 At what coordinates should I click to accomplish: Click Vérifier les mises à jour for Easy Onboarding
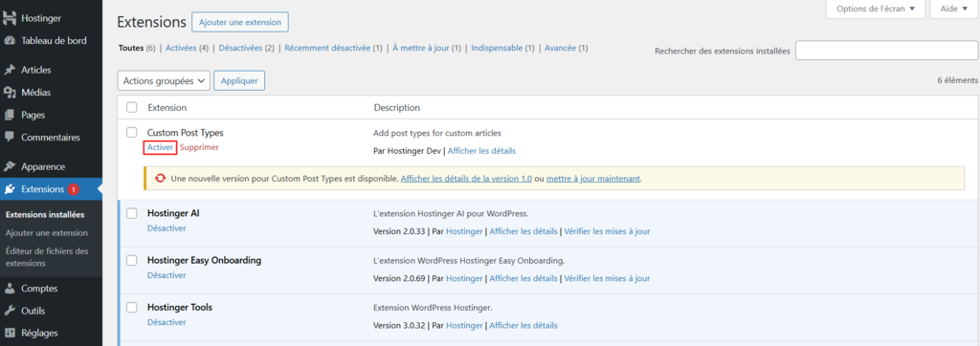point(607,278)
